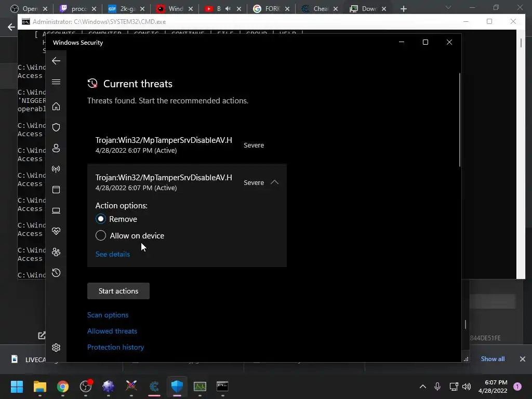Open the Windows Start menu

coord(17,387)
